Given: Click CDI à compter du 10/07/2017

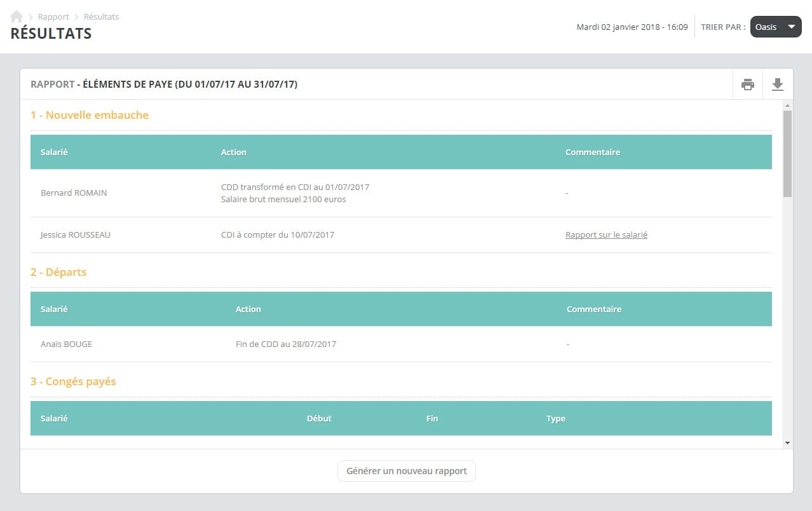Looking at the screenshot, I should pyautogui.click(x=278, y=235).
